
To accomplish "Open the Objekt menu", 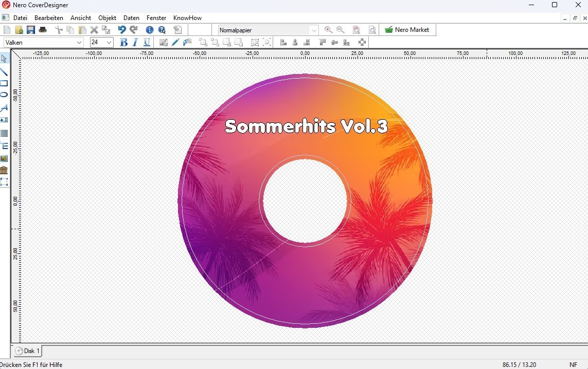I will (x=107, y=17).
